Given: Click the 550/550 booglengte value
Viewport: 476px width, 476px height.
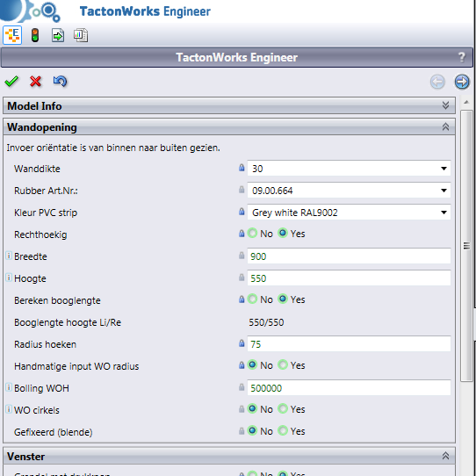Looking at the screenshot, I should [x=266, y=322].
